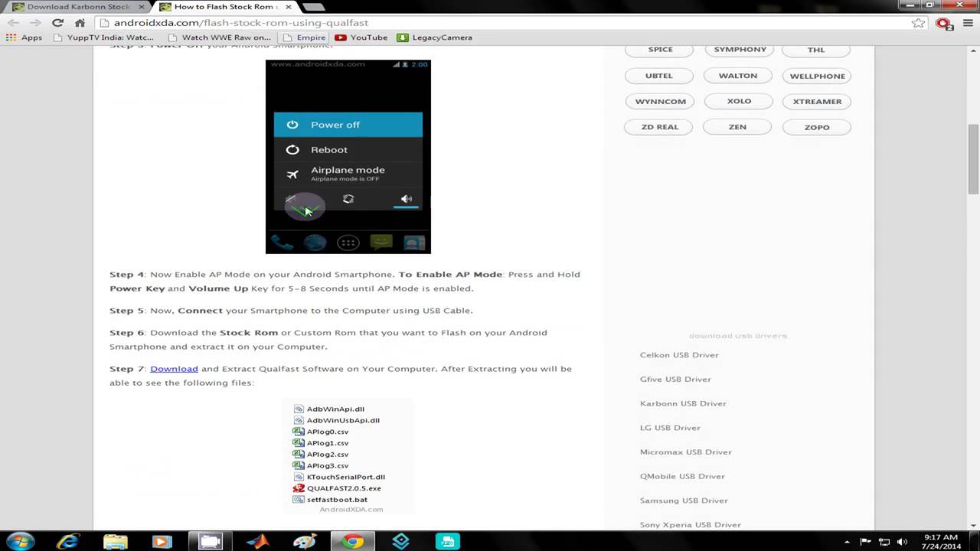Open the Chrome menu hamburger icon

(969, 23)
